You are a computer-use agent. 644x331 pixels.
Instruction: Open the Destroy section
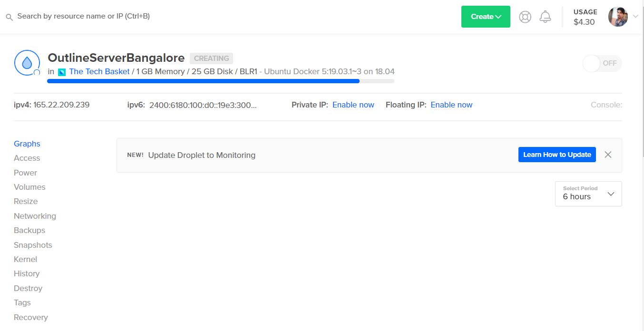[x=28, y=288]
